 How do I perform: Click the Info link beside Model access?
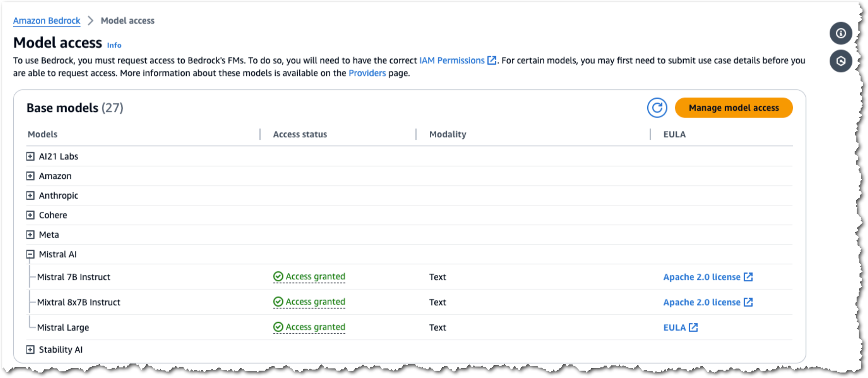pyautogui.click(x=114, y=45)
